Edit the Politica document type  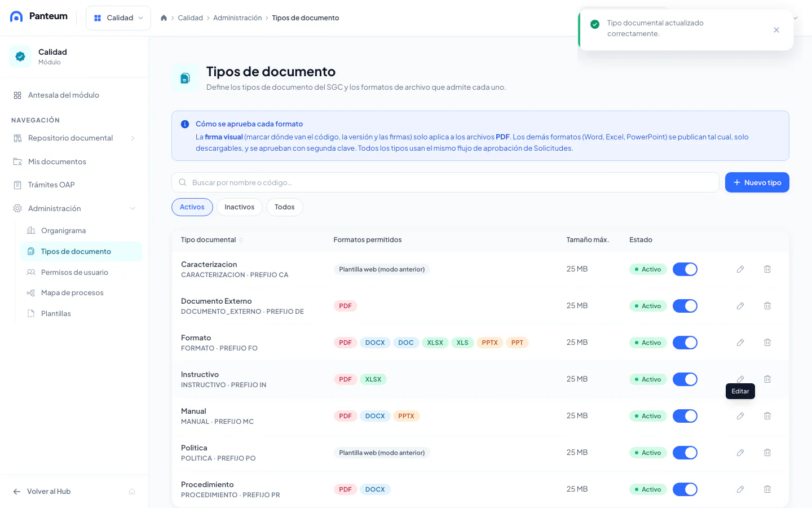coord(740,453)
